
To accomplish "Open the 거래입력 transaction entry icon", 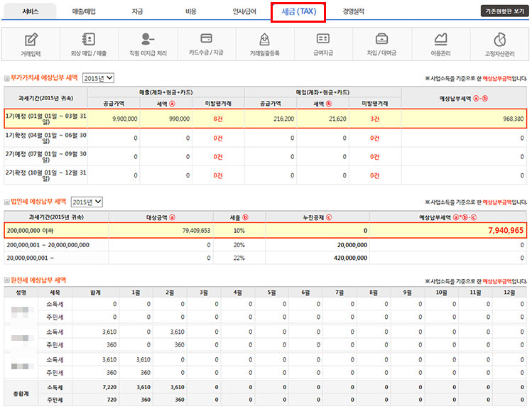I will click(x=31, y=40).
